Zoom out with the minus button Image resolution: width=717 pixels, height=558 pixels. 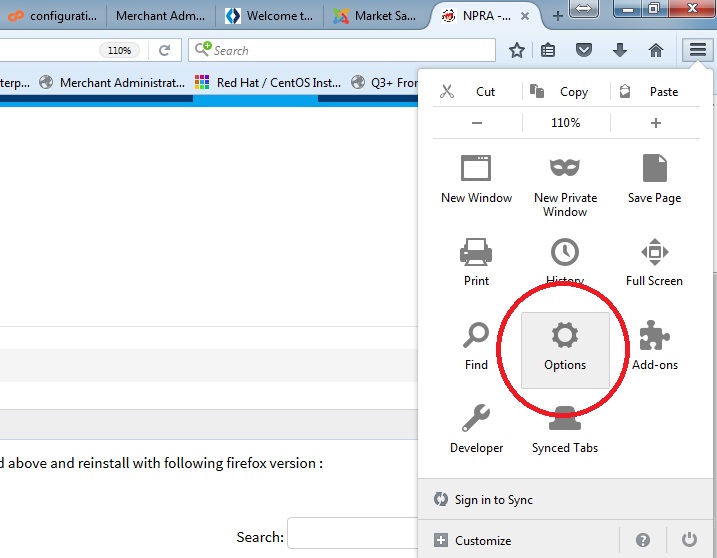tap(477, 123)
